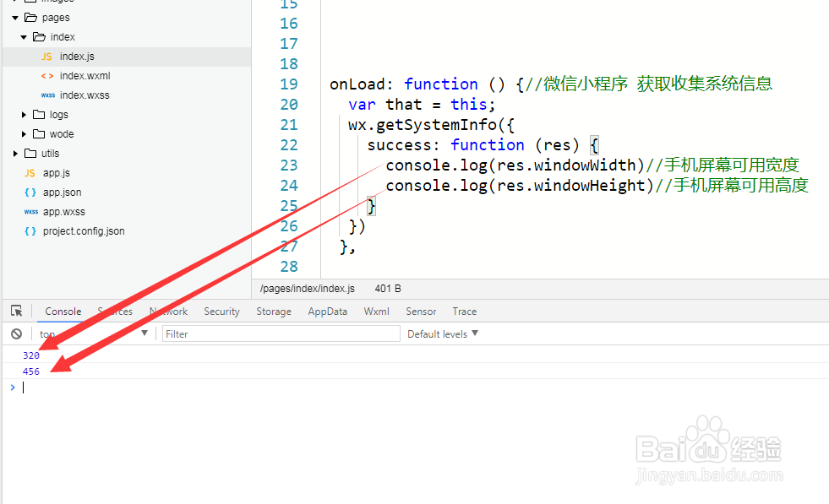Click the wxss icon beside app.wxss
Viewport: 829px width, 504px height.
30,212
